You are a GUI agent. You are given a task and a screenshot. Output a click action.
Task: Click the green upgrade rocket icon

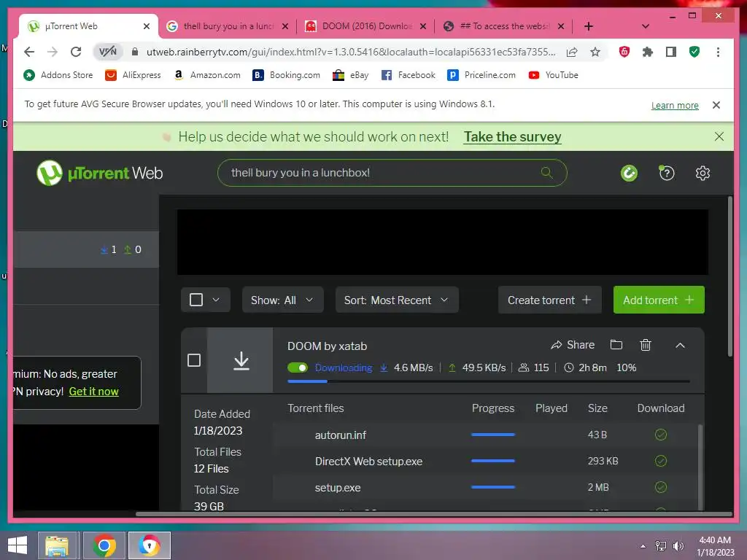coord(629,173)
